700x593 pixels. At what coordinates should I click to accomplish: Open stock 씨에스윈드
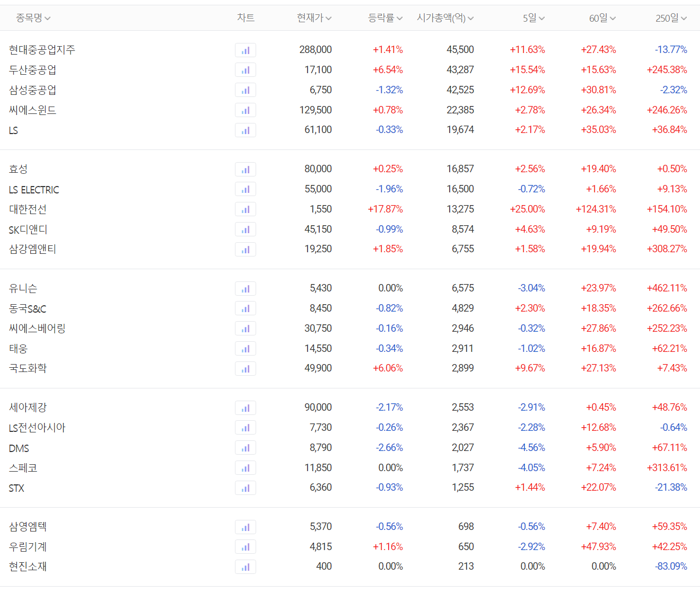(x=32, y=110)
